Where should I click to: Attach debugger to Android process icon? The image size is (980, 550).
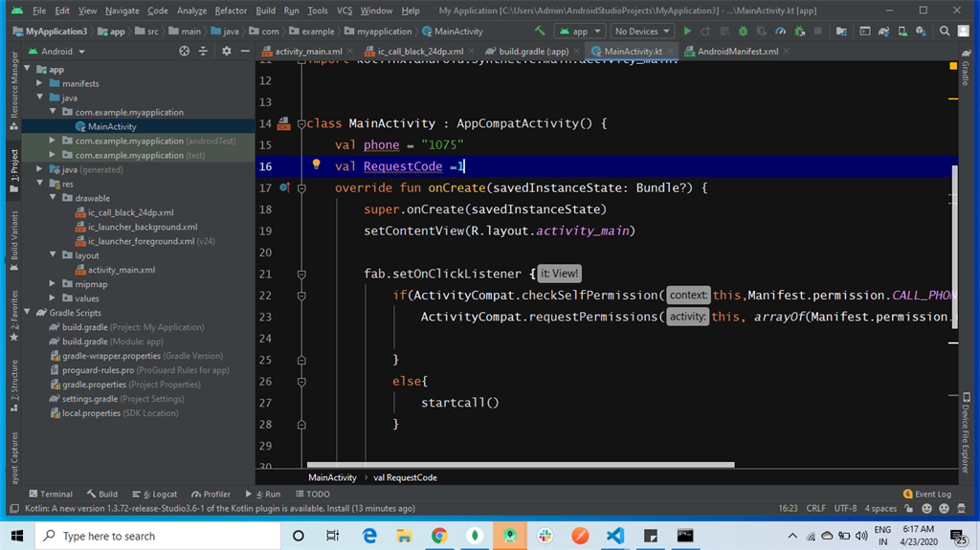pos(799,31)
